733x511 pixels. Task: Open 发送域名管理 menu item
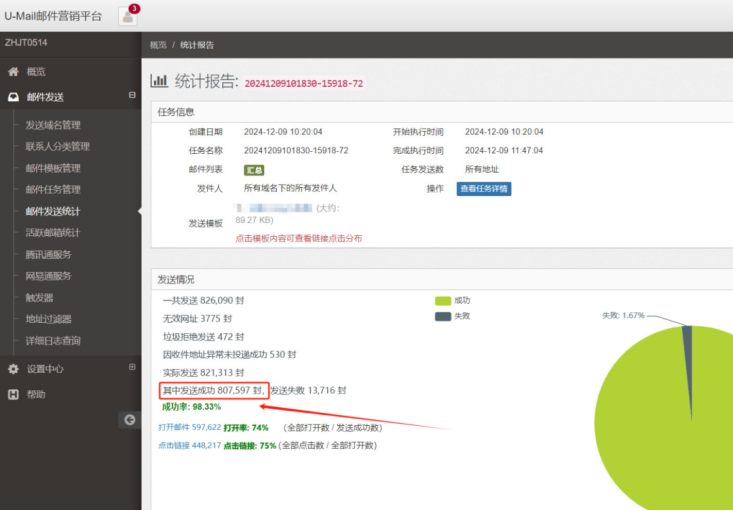pyautogui.click(x=53, y=125)
